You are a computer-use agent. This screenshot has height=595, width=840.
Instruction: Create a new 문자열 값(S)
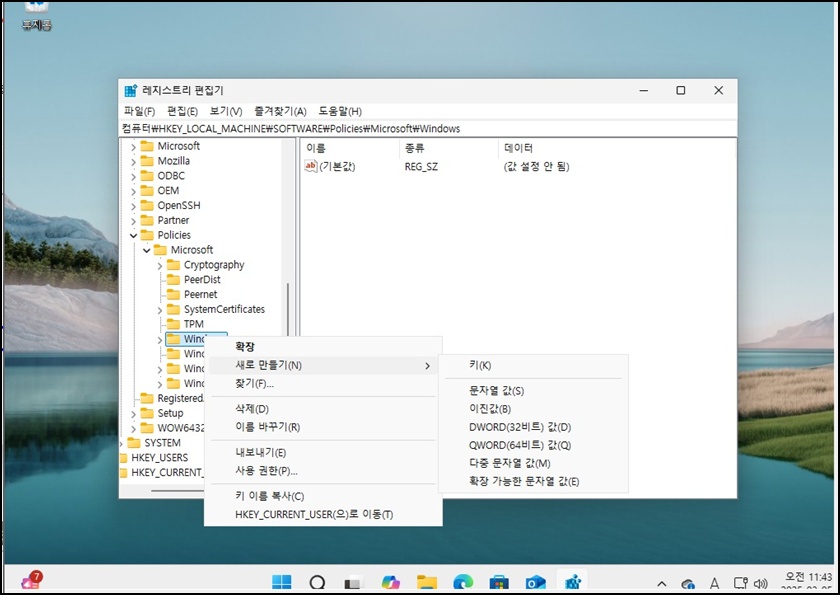(x=534, y=391)
